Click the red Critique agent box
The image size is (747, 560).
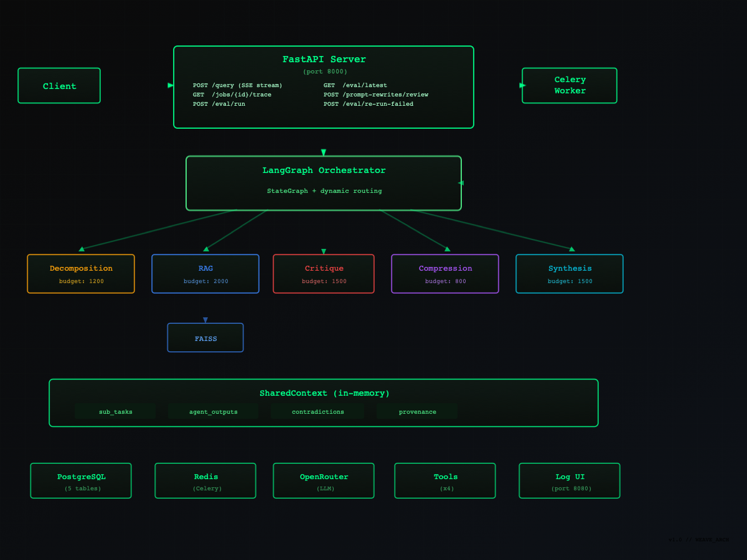pyautogui.click(x=324, y=274)
